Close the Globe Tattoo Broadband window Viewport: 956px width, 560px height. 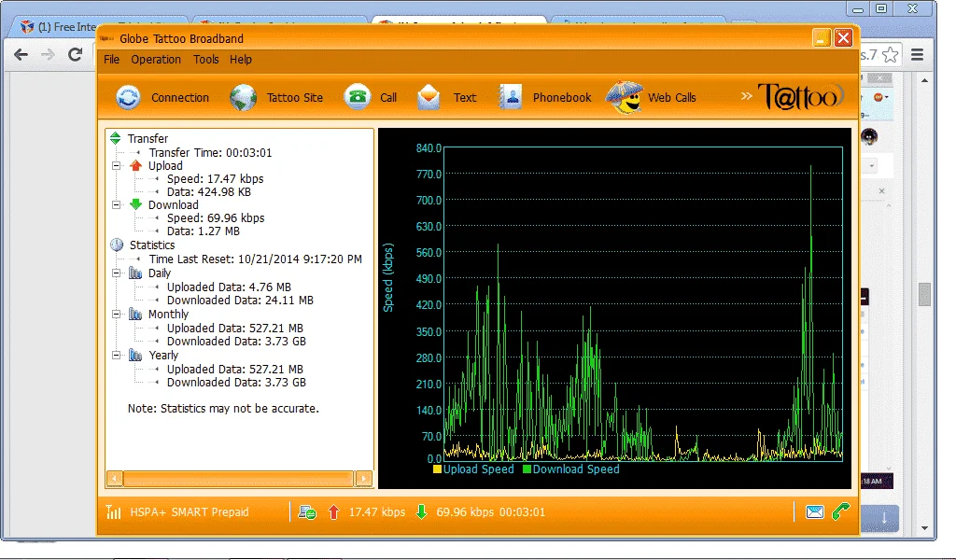(x=843, y=37)
